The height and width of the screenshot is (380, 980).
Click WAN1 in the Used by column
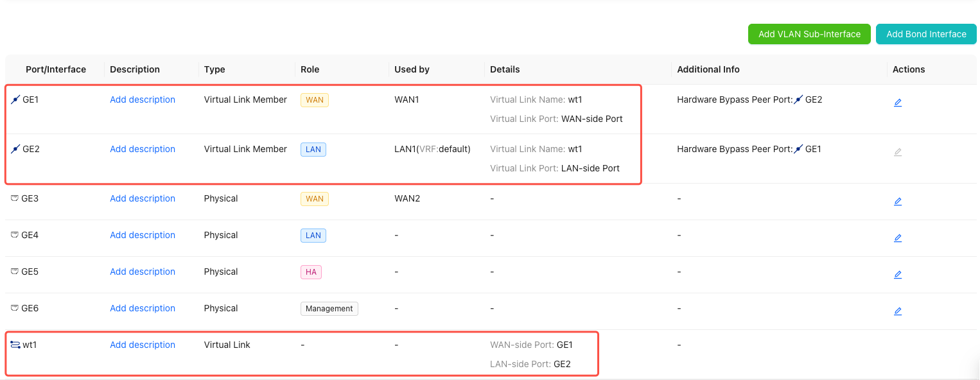[x=407, y=99]
